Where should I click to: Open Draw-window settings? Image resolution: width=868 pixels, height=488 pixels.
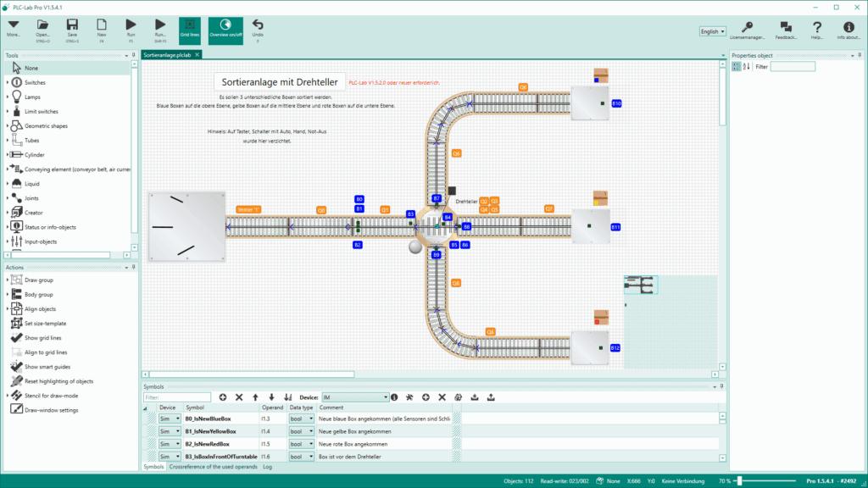click(51, 410)
